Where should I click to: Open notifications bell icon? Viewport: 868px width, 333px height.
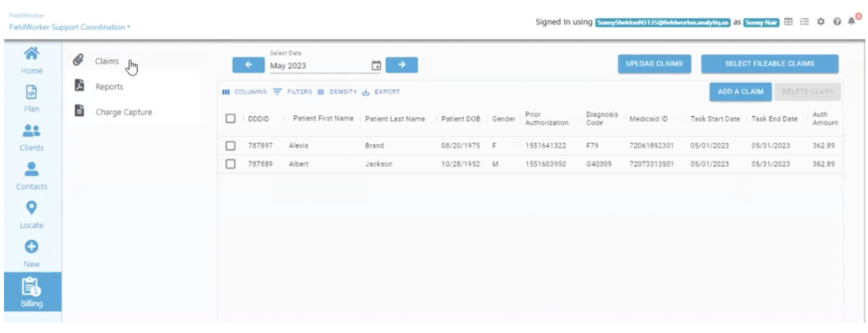(852, 22)
